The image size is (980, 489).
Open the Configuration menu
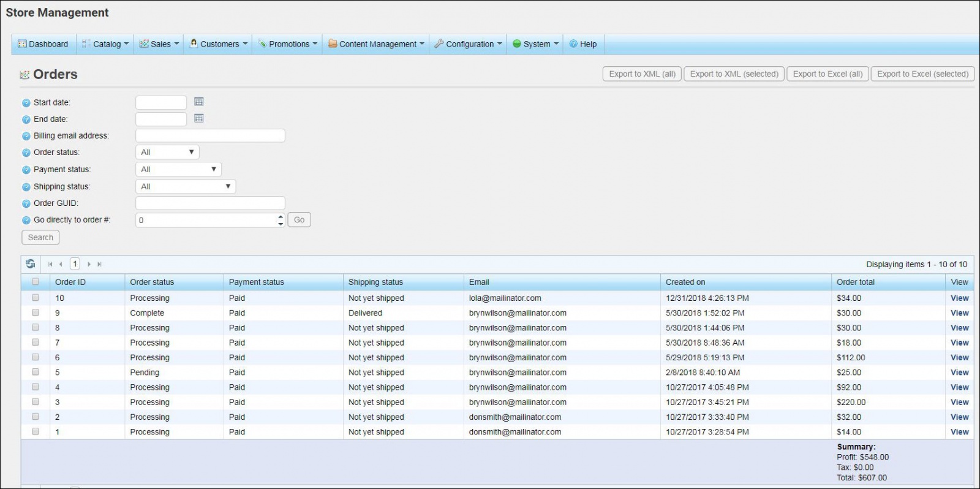tap(469, 44)
